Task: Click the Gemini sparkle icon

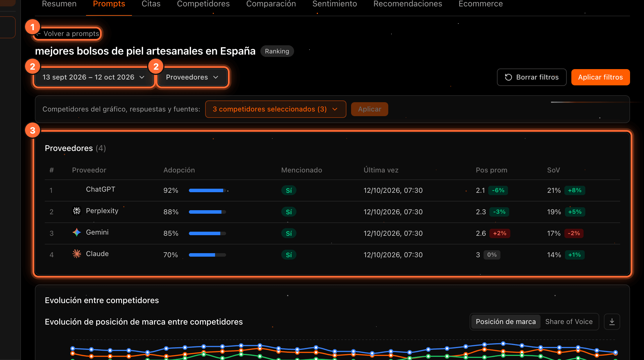Action: pyautogui.click(x=77, y=232)
